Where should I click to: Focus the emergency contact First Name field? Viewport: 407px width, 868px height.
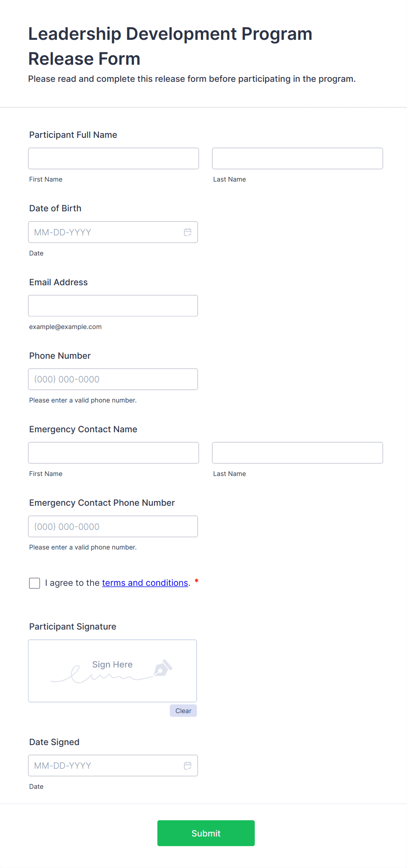[x=114, y=453]
